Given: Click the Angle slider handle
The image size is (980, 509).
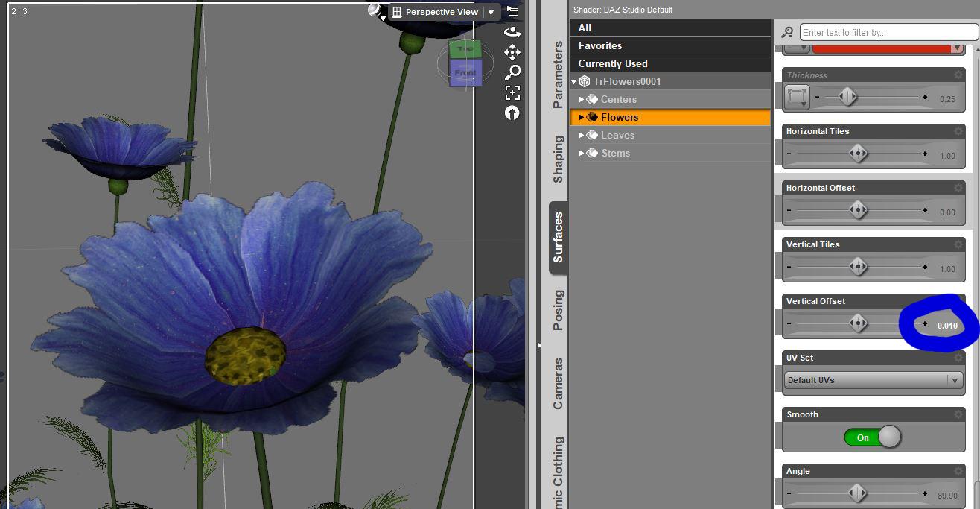Looking at the screenshot, I should (858, 493).
